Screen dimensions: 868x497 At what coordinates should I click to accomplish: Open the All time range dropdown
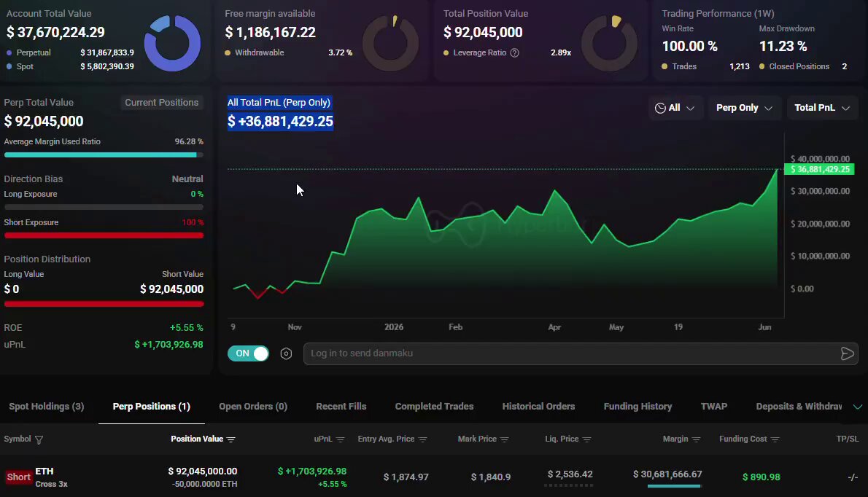tap(675, 108)
